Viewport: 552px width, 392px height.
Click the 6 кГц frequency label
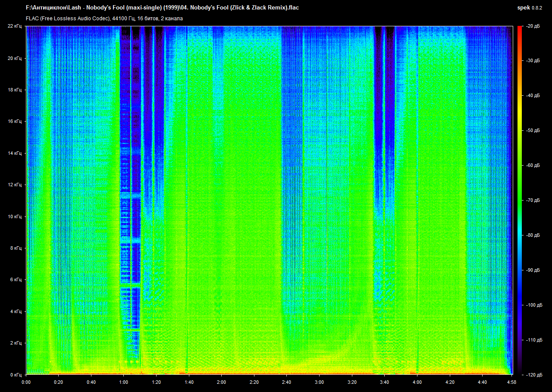tap(16, 280)
